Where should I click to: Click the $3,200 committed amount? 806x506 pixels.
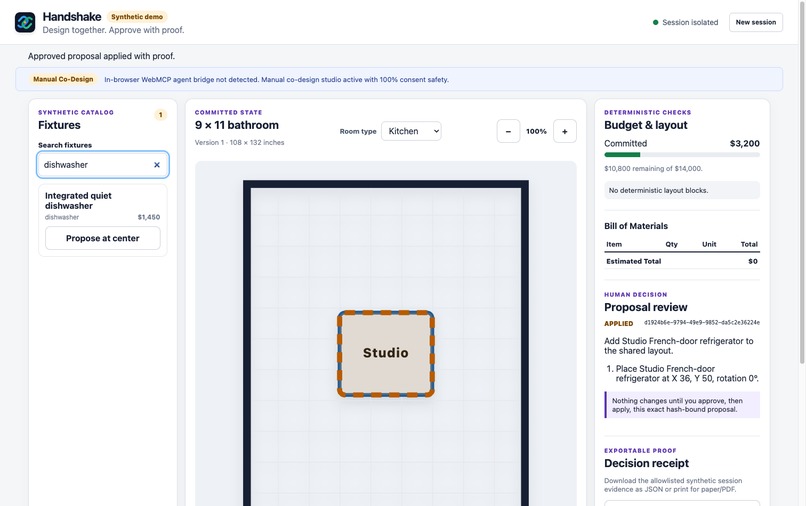[x=744, y=143]
